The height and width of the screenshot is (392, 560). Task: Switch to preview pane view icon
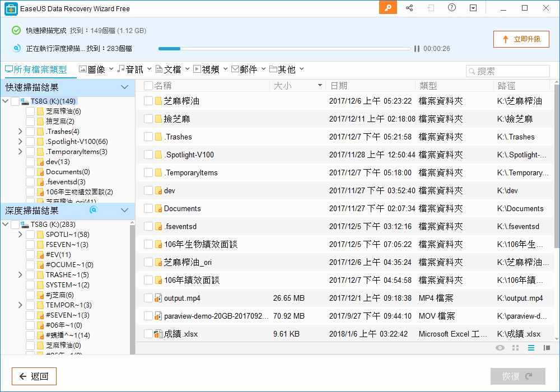tap(547, 348)
